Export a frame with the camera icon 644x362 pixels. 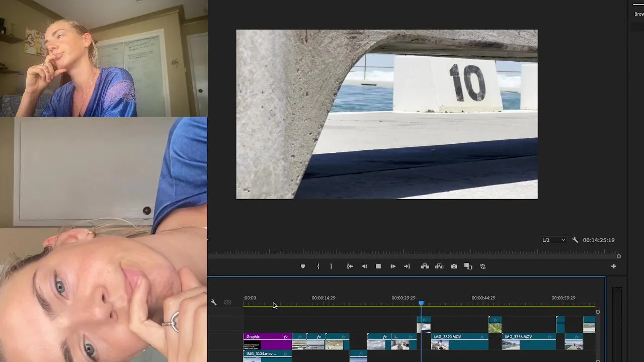click(454, 266)
